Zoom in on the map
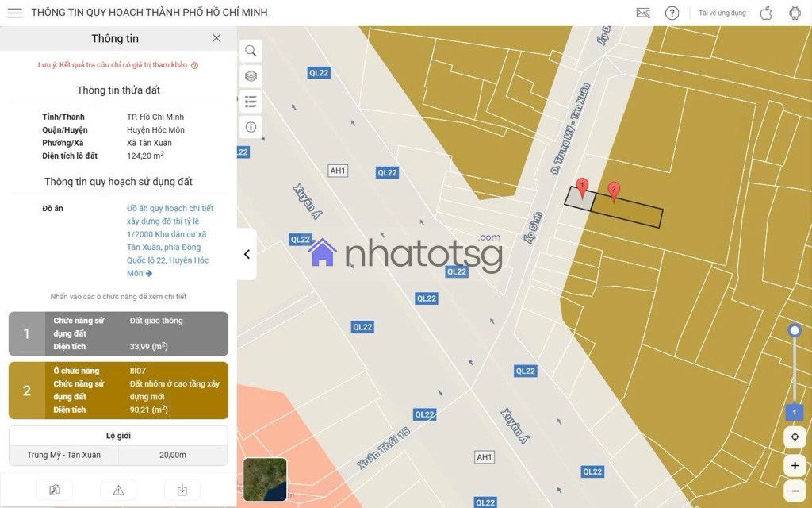The image size is (812, 508). (795, 465)
